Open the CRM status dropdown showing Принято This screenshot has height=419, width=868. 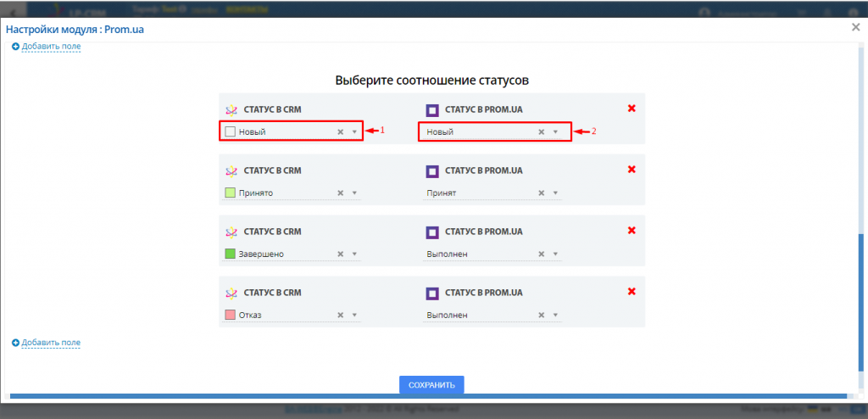pos(354,193)
